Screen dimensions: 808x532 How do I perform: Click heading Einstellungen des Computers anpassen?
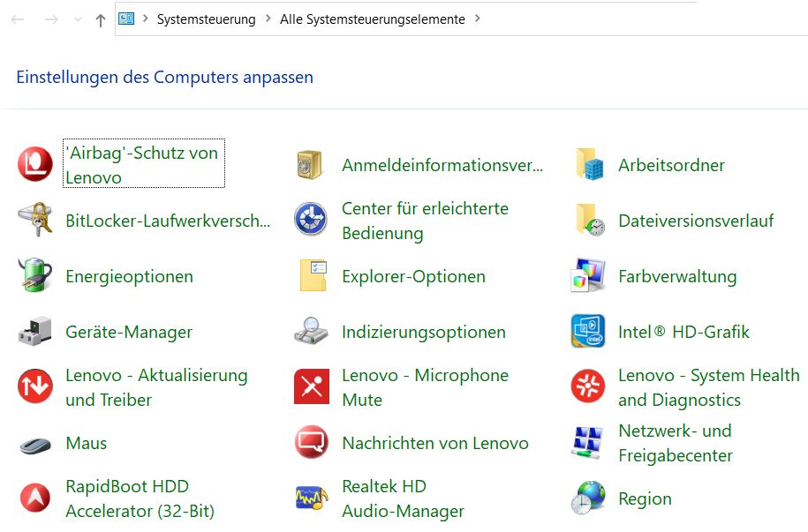pos(165,77)
